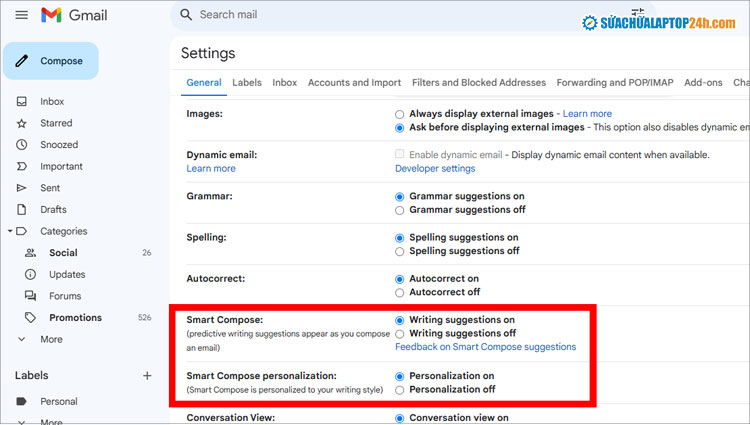Select Writing suggestions on
Screen dimensions: 750x425
point(399,320)
